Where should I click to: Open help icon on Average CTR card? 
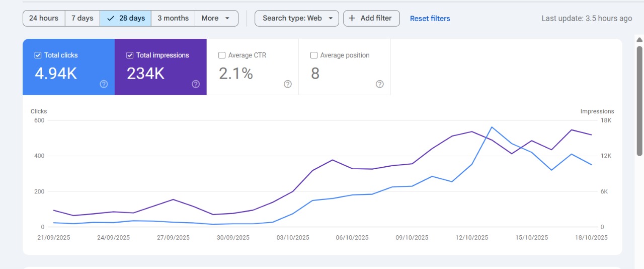288,84
